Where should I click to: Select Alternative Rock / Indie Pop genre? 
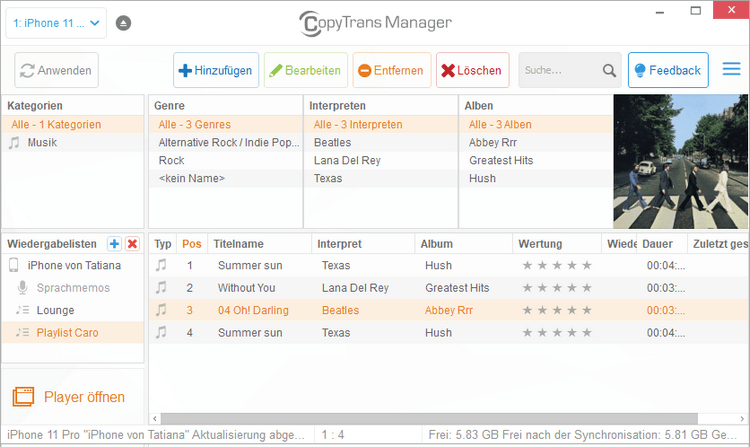pyautogui.click(x=225, y=142)
